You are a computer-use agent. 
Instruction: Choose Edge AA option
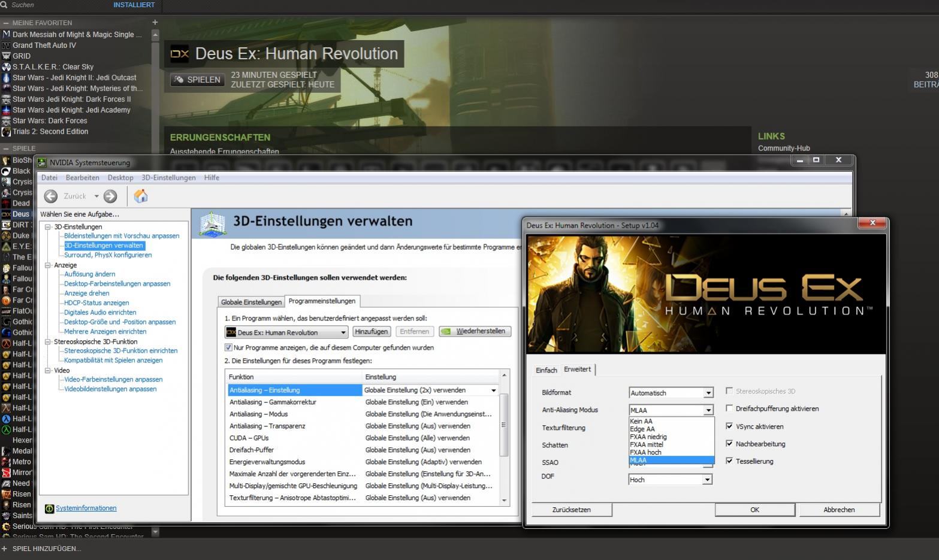(x=671, y=429)
